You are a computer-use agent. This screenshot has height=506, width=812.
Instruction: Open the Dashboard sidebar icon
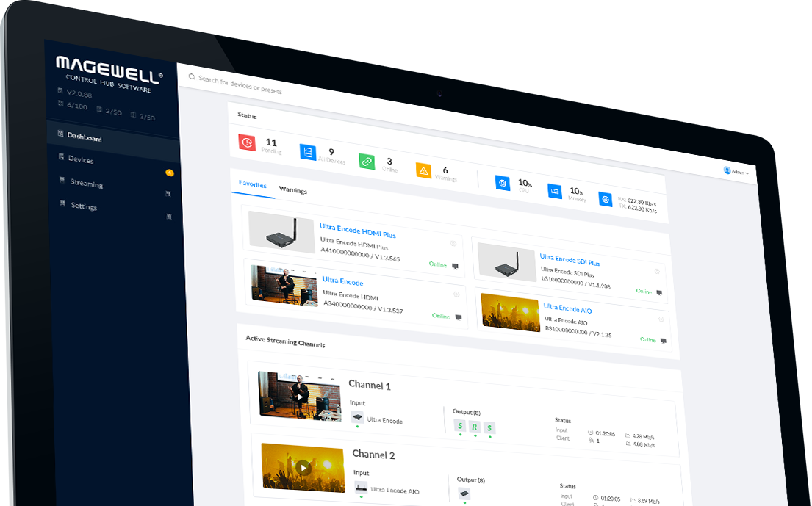60,133
